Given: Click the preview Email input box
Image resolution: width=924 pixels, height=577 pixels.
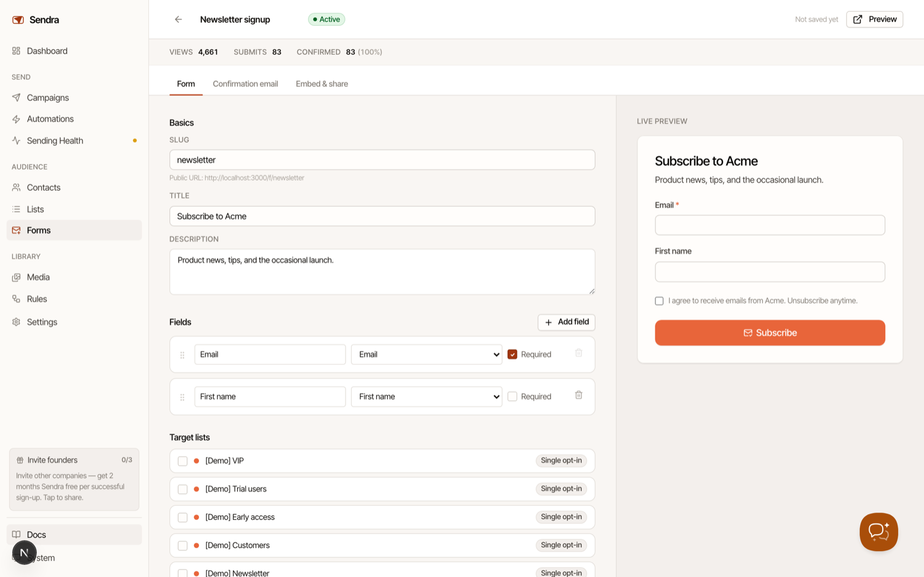Looking at the screenshot, I should tap(770, 225).
